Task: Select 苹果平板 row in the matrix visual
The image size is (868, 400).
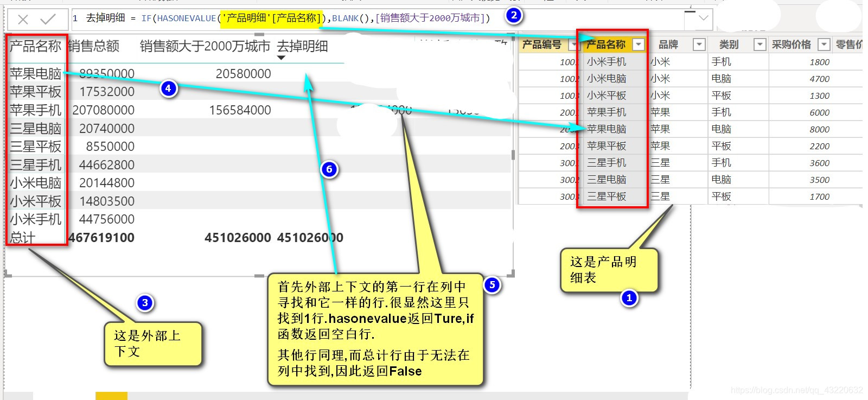Action: click(35, 92)
